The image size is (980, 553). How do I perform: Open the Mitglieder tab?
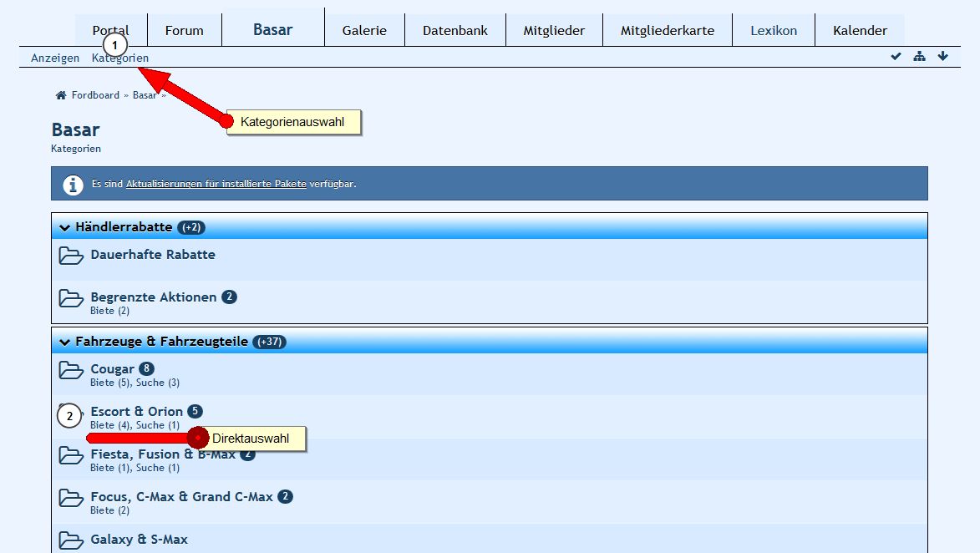[x=555, y=30]
